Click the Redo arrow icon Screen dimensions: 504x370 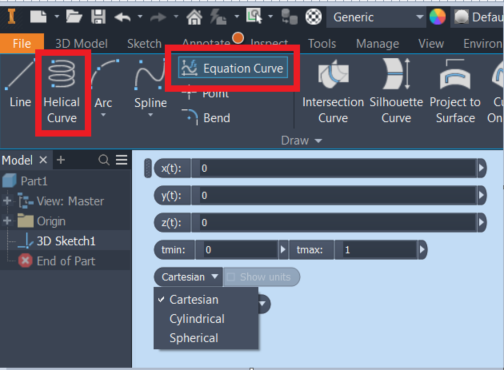coord(158,17)
